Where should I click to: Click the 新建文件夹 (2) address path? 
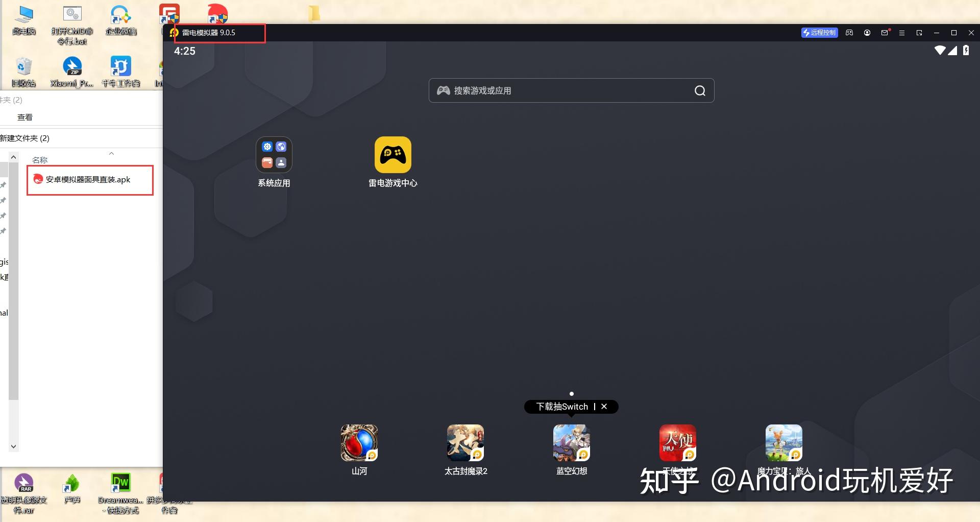tap(24, 138)
